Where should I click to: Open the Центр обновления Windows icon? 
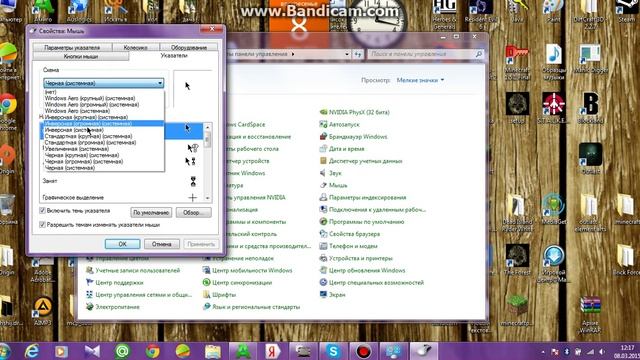coord(323,270)
